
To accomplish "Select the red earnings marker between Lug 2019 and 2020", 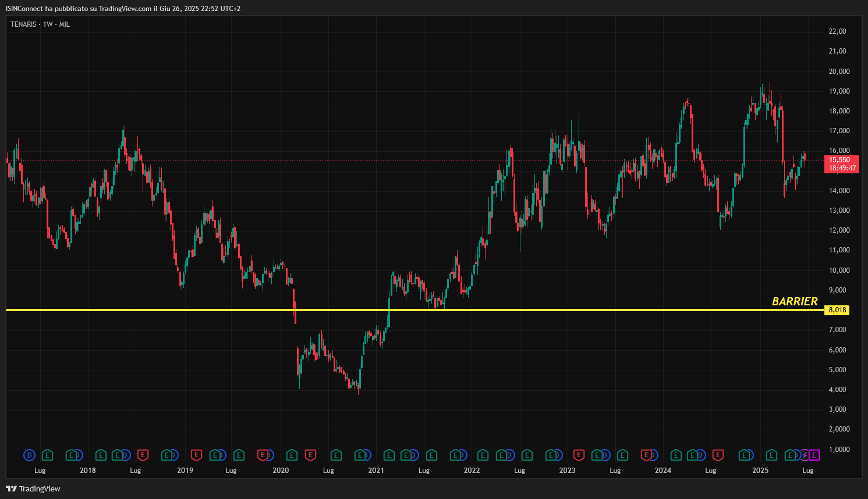I will [x=263, y=455].
